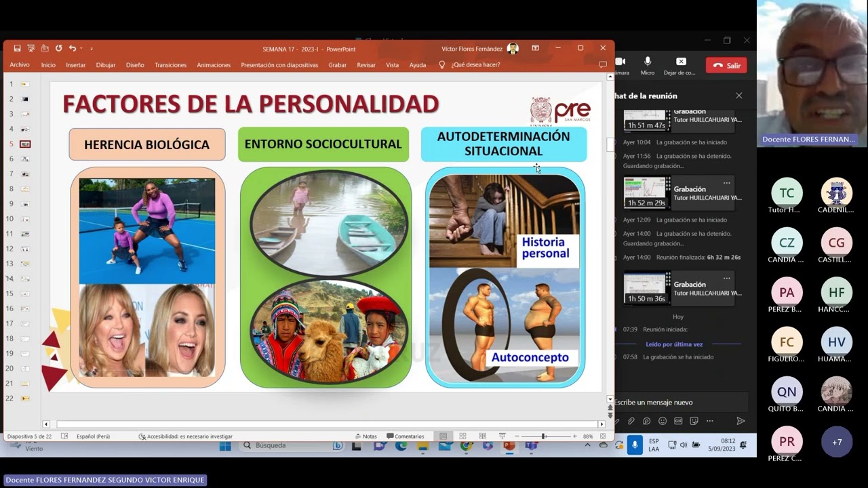Open the 1h 51 m 47s recording thumbnail
This screenshot has width=868, height=488.
pyautogui.click(x=647, y=120)
